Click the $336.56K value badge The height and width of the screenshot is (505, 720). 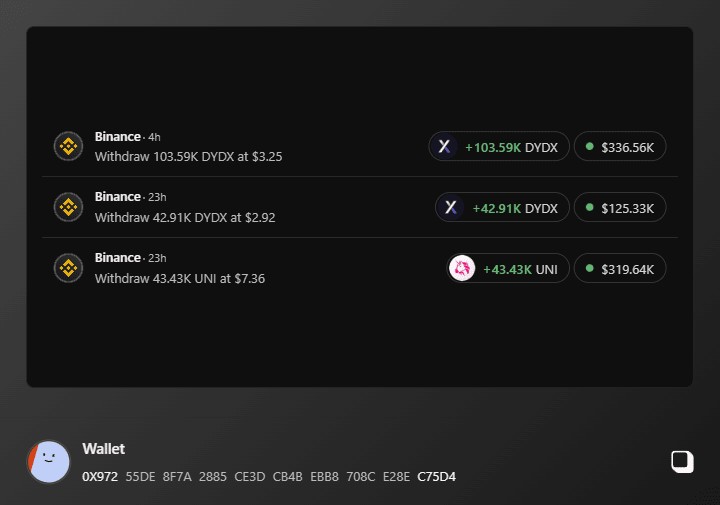[x=619, y=147]
